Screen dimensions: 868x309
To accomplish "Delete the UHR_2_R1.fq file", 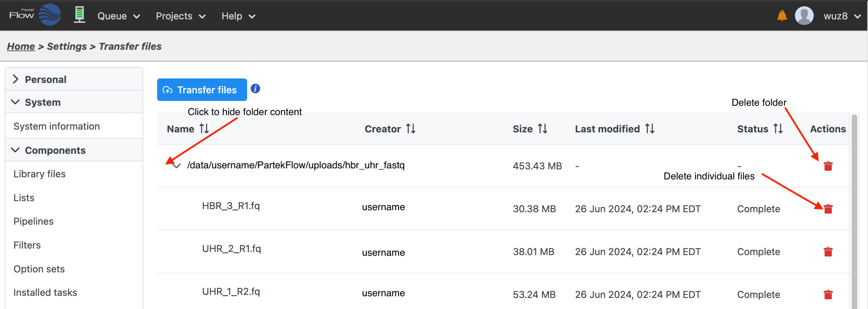I will pyautogui.click(x=828, y=252).
